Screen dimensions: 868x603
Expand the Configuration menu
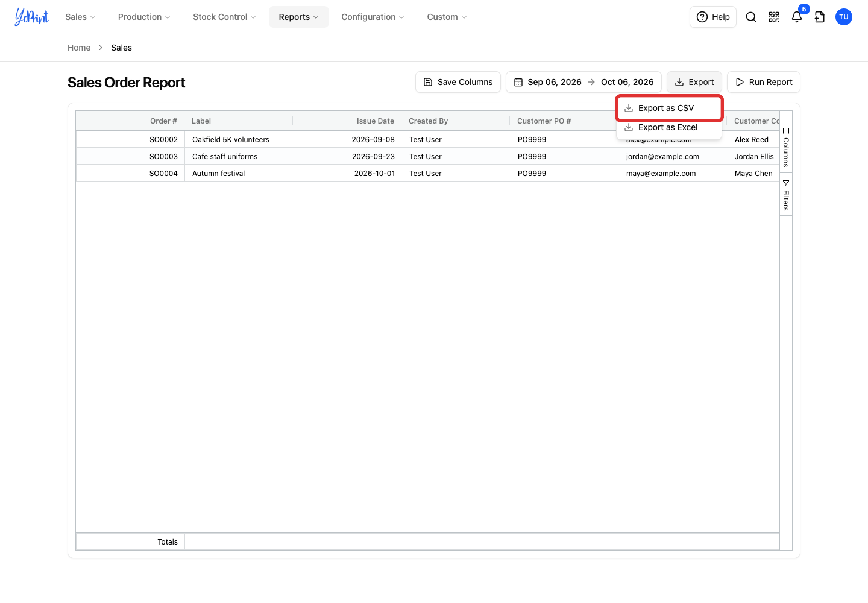(x=373, y=17)
